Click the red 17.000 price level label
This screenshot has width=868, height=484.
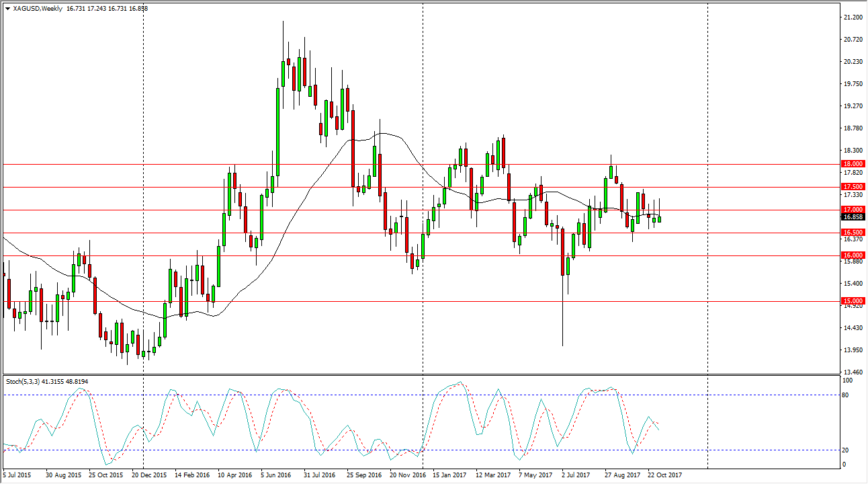pos(853,210)
